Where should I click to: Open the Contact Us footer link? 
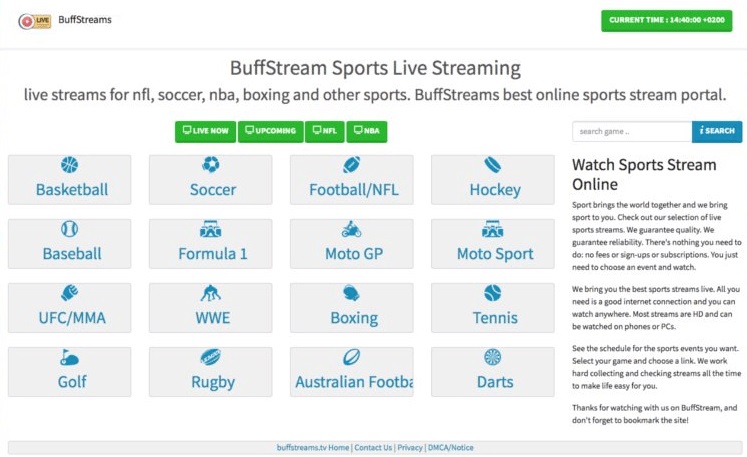(373, 448)
